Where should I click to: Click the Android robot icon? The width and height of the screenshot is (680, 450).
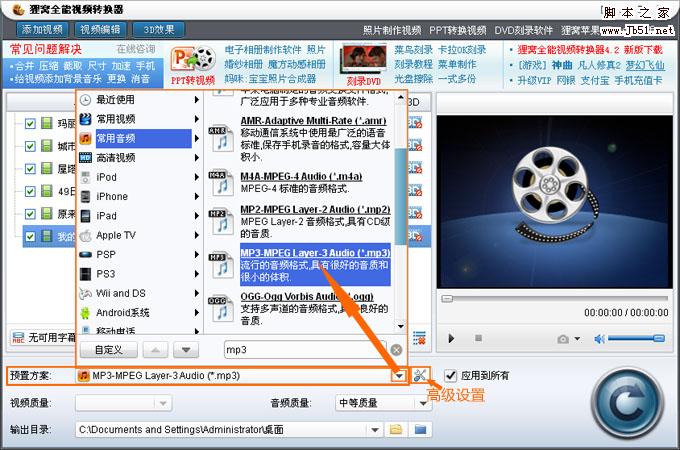tap(85, 313)
